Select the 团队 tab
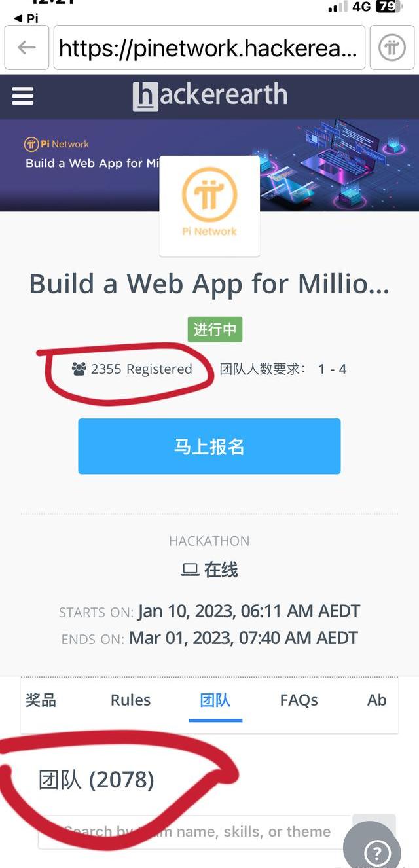 [215, 700]
